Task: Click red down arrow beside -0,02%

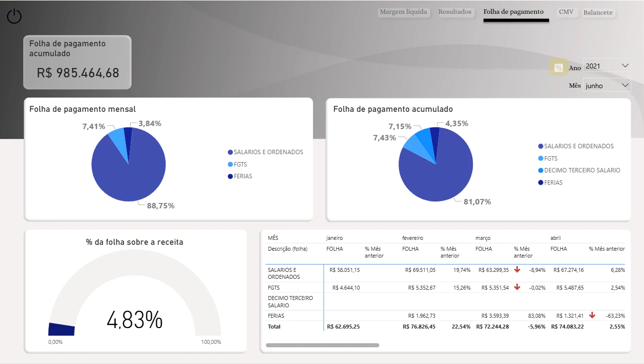Action: [517, 287]
